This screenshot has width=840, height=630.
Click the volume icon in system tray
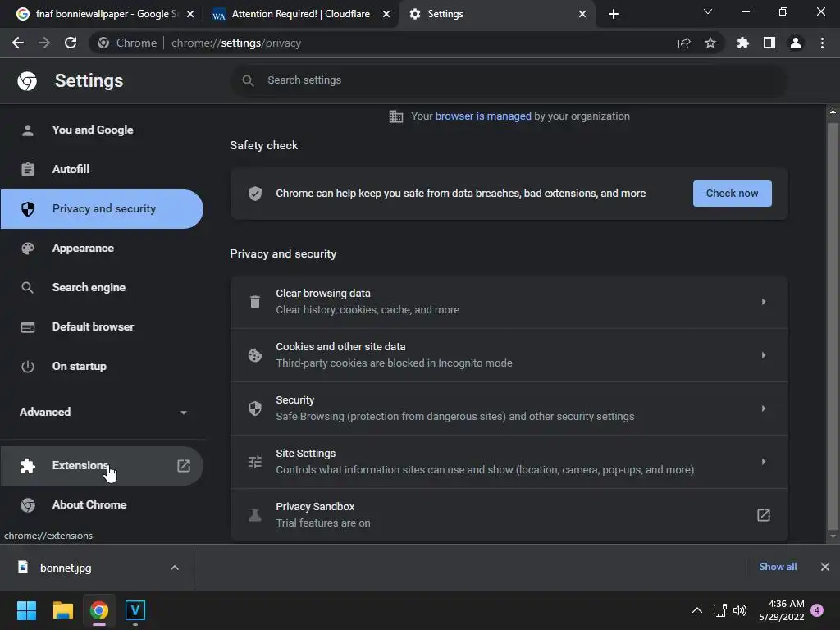point(740,610)
